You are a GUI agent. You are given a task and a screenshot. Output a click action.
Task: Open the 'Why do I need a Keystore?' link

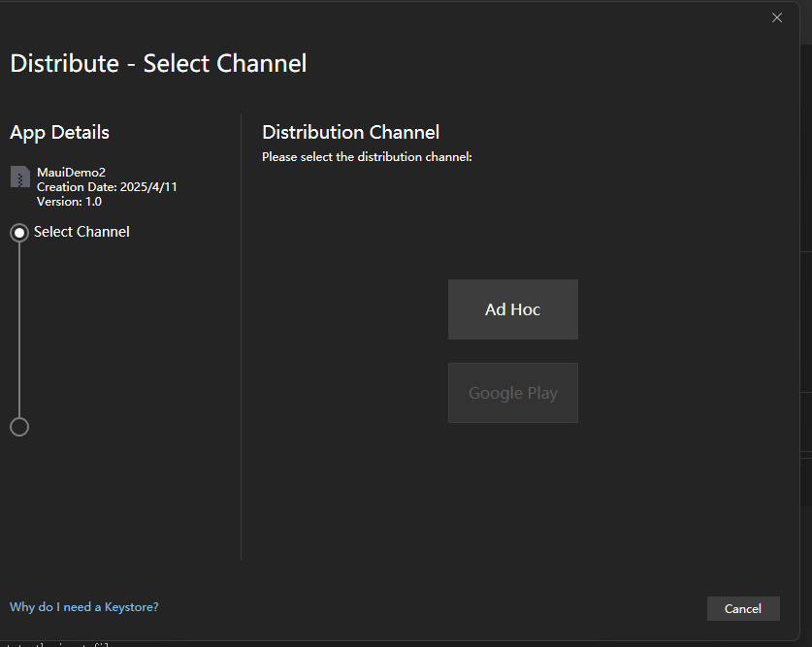[83, 607]
